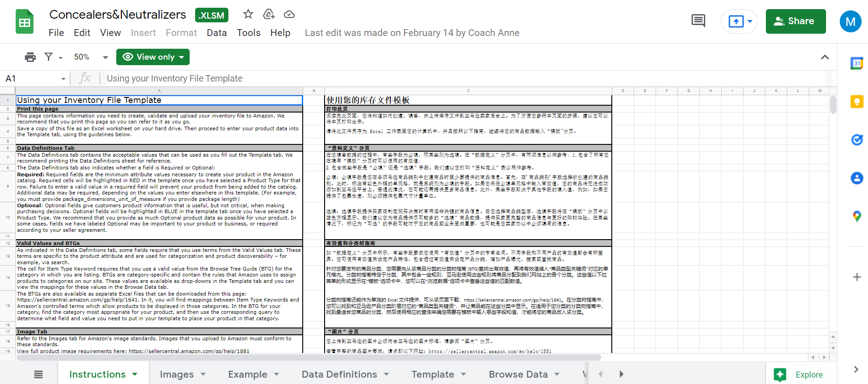Viewport: 868px width, 384px height.
Task: Open the Instructions tab dropdown arrow
Action: tap(135, 374)
